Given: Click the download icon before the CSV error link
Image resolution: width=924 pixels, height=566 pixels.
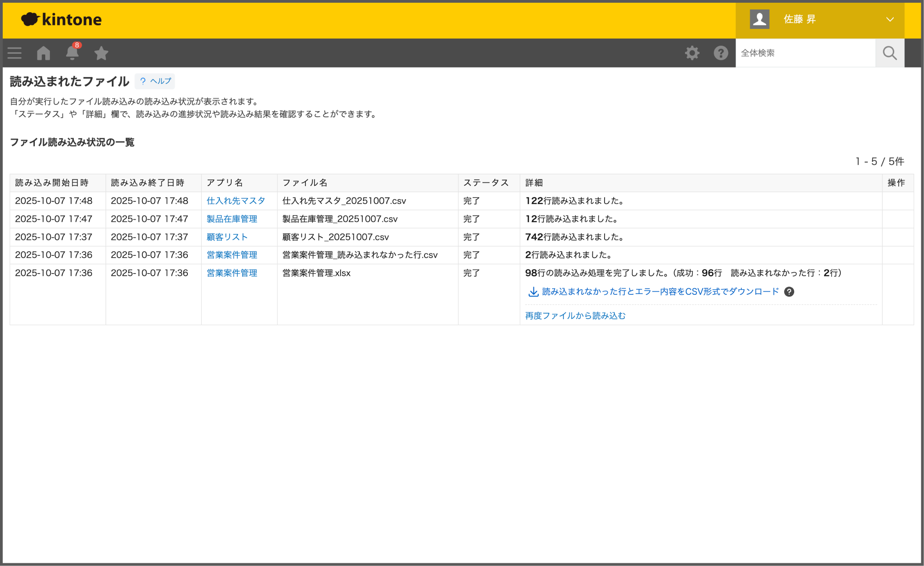Looking at the screenshot, I should [532, 292].
